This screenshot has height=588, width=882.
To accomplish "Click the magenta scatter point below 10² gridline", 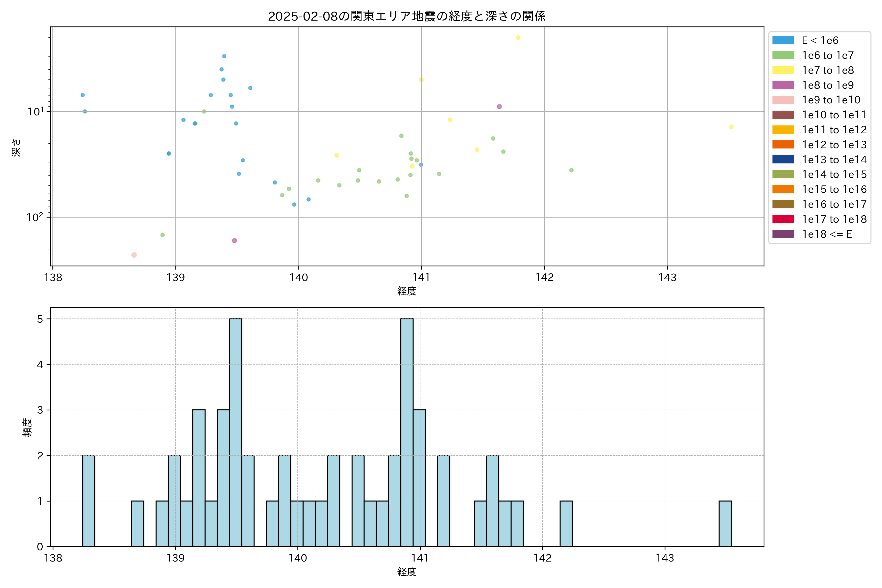I will coord(234,241).
